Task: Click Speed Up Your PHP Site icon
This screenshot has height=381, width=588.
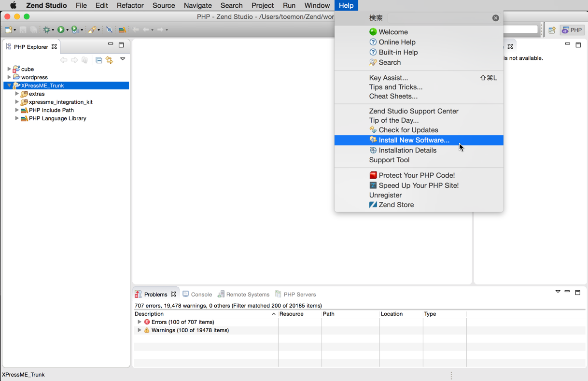Action: (373, 185)
